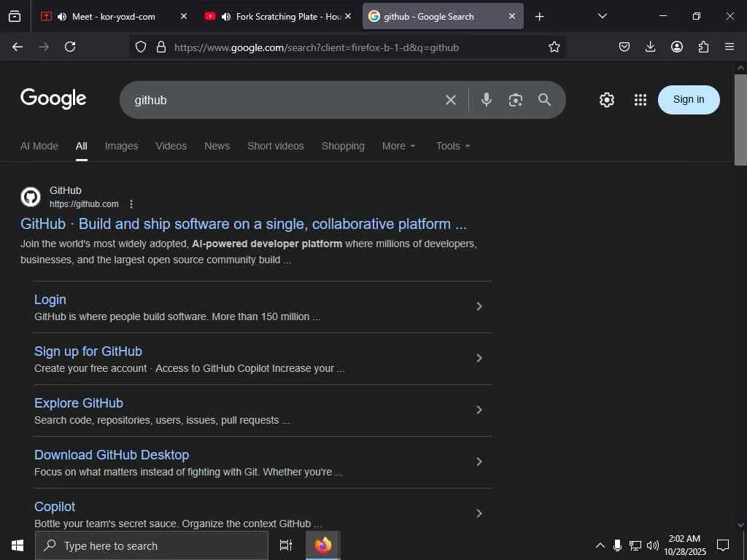Click the Sign in button
This screenshot has width=747, height=560.
pos(689,100)
